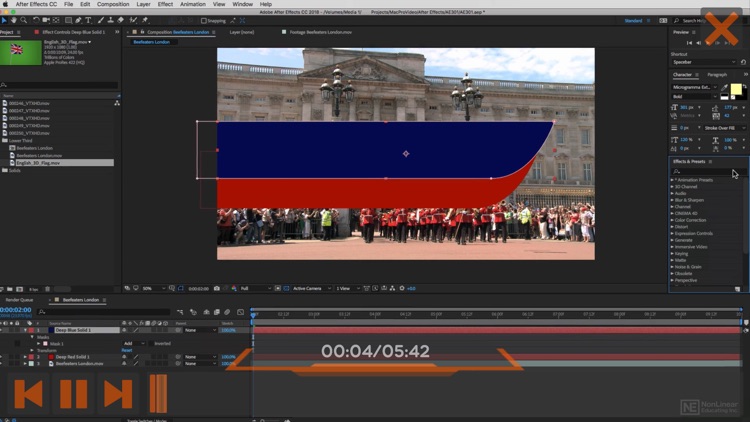Select the Selection arrow tool
The image size is (750, 422).
[x=4, y=20]
